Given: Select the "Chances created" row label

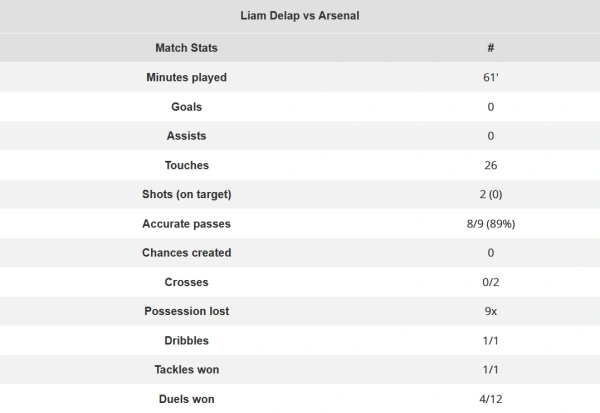Looking at the screenshot, I should tap(186, 252).
